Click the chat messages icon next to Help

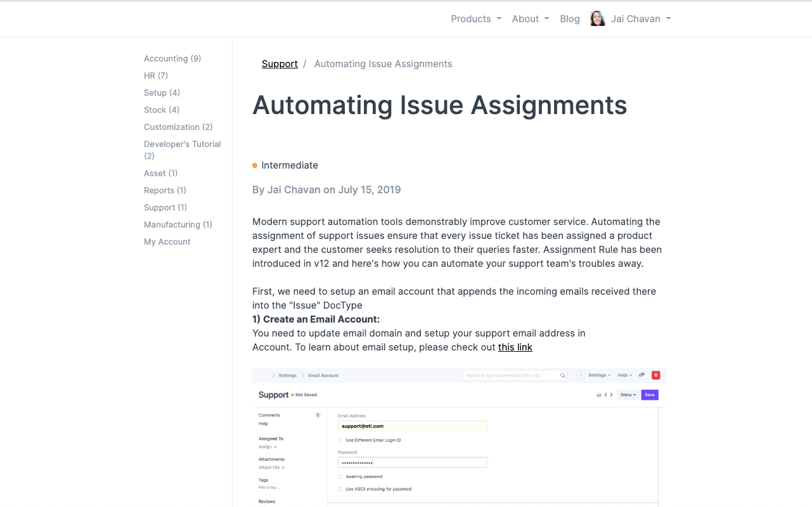tap(641, 375)
